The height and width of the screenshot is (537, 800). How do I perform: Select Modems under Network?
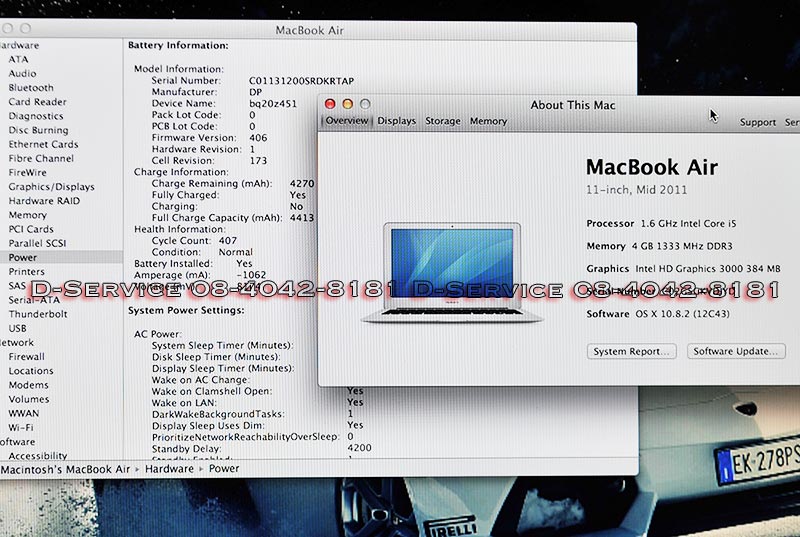point(29,385)
